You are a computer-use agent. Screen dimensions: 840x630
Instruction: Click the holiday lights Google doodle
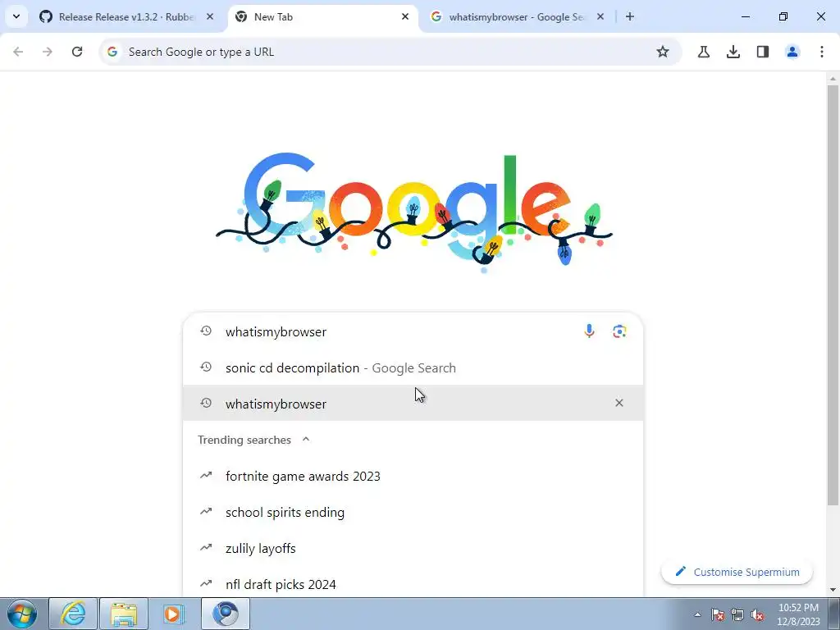413,212
